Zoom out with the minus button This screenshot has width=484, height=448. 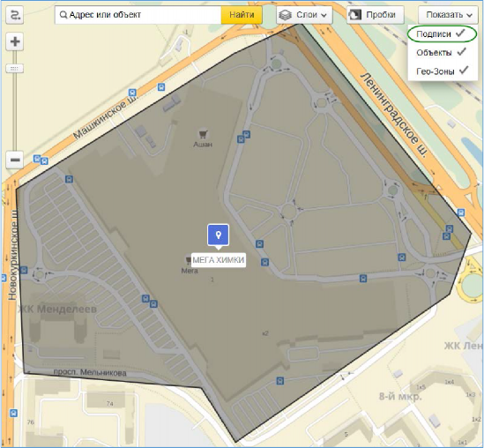click(x=15, y=160)
